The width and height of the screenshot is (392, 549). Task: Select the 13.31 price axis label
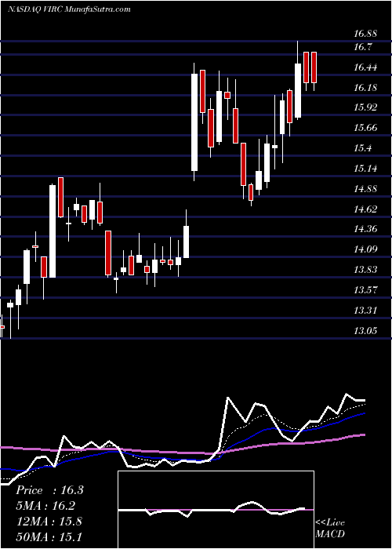click(x=365, y=311)
